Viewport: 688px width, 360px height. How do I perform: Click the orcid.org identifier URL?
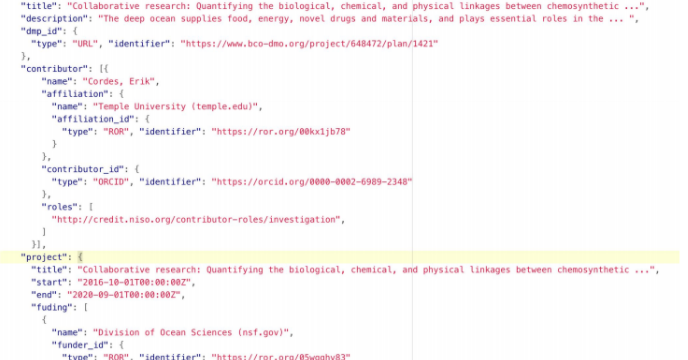[312, 182]
